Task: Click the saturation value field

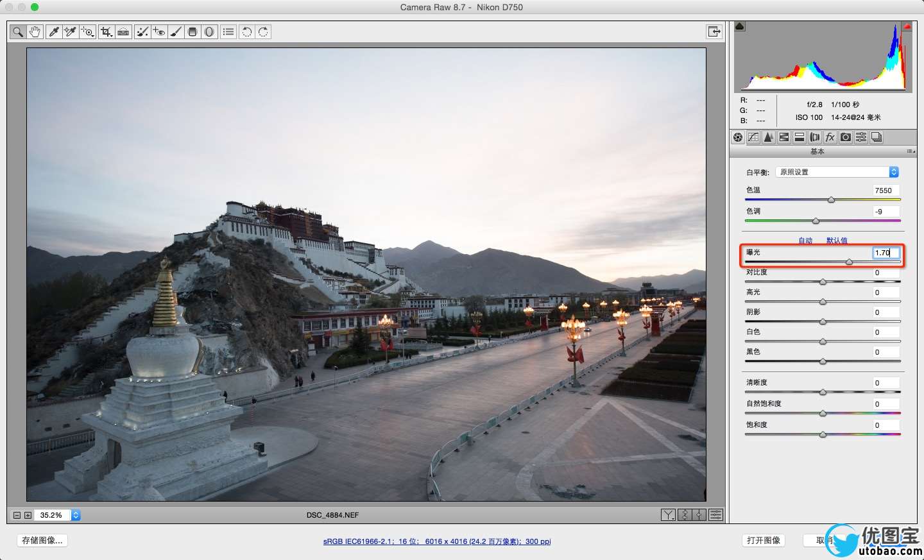Action: click(x=886, y=425)
